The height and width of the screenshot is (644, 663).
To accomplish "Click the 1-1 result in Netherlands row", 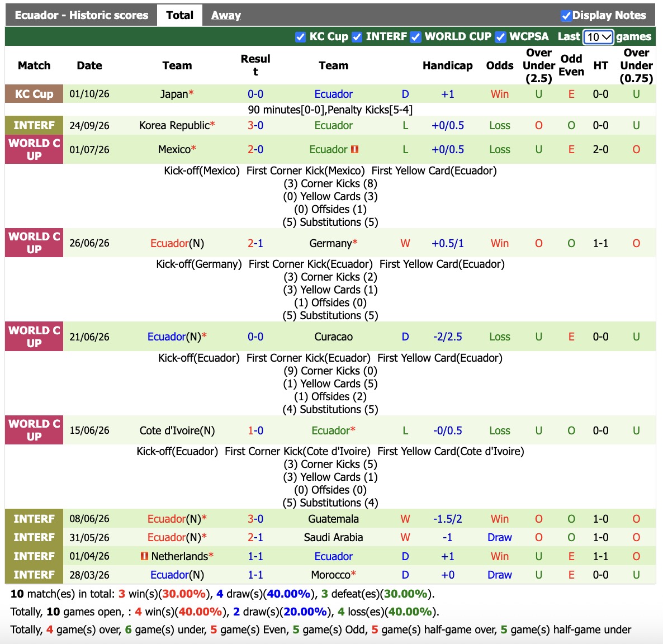I will tap(255, 556).
